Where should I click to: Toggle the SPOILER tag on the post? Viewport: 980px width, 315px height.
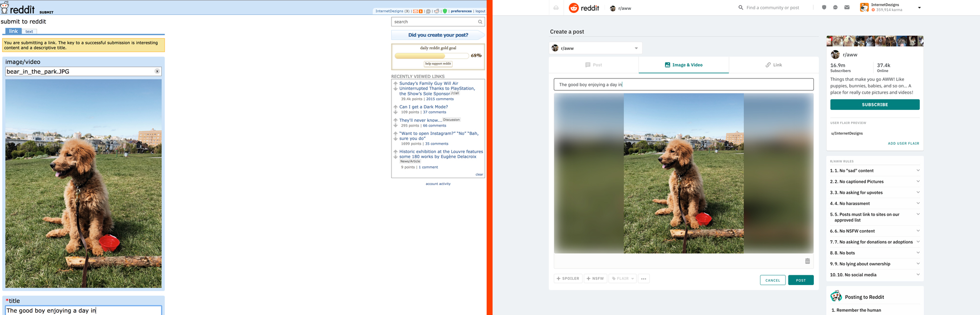point(568,279)
